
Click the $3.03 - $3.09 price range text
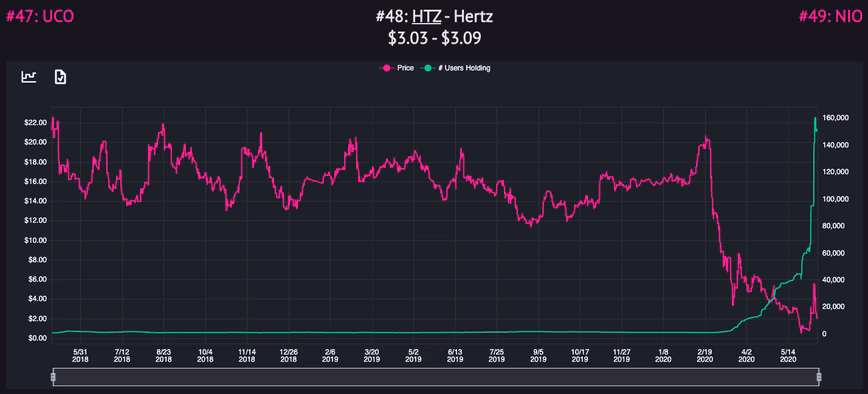click(x=434, y=39)
